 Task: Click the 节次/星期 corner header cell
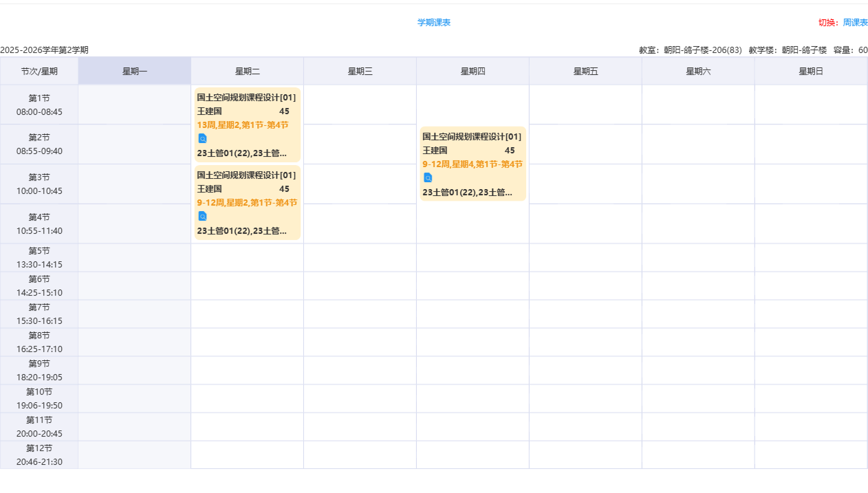(x=39, y=72)
